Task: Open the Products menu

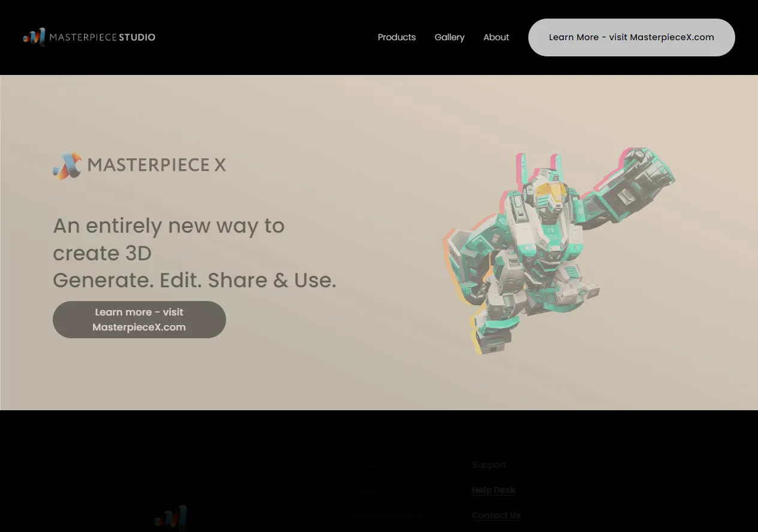Action: point(396,37)
